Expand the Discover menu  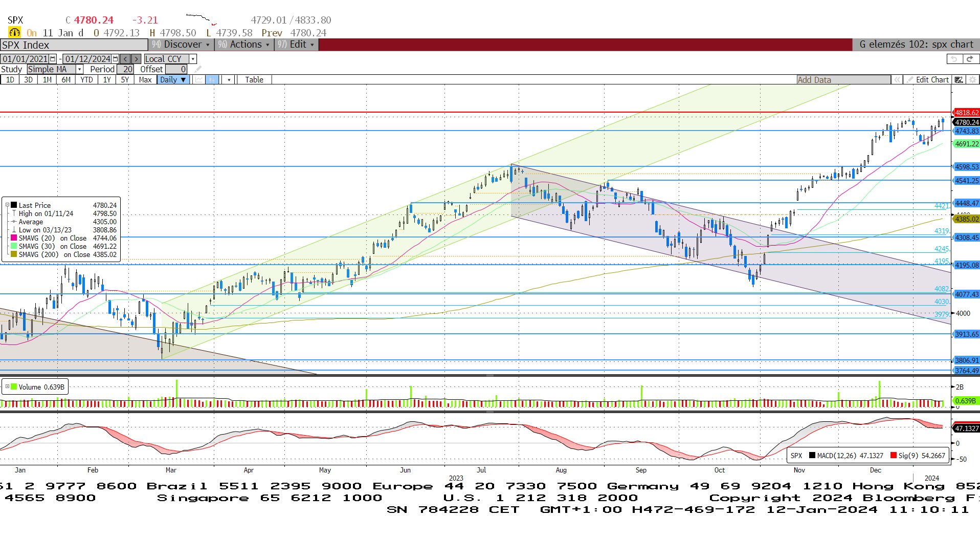pos(181,45)
